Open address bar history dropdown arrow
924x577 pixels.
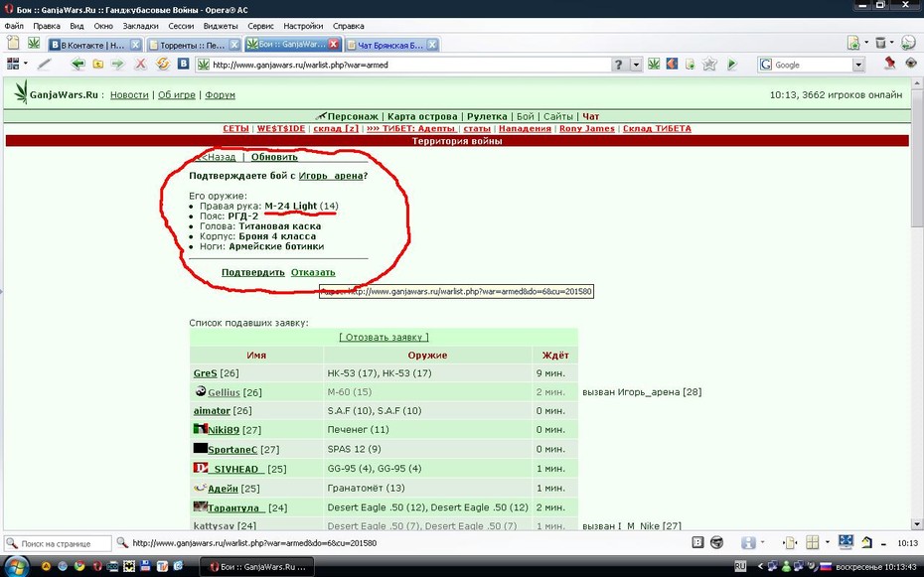pos(636,65)
